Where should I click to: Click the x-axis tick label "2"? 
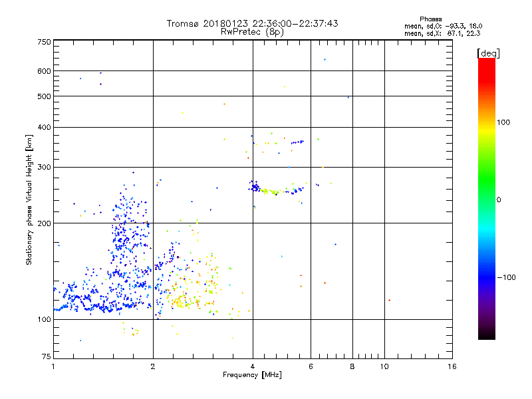click(153, 366)
